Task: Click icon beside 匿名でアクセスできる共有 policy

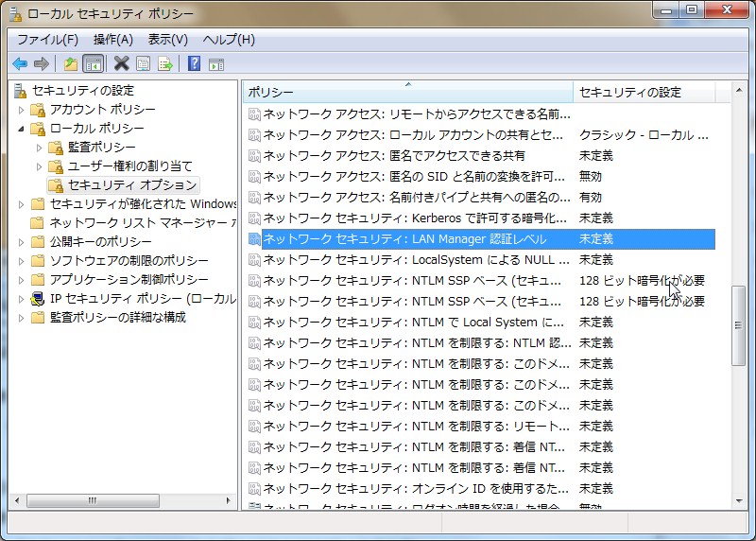Action: (x=254, y=155)
